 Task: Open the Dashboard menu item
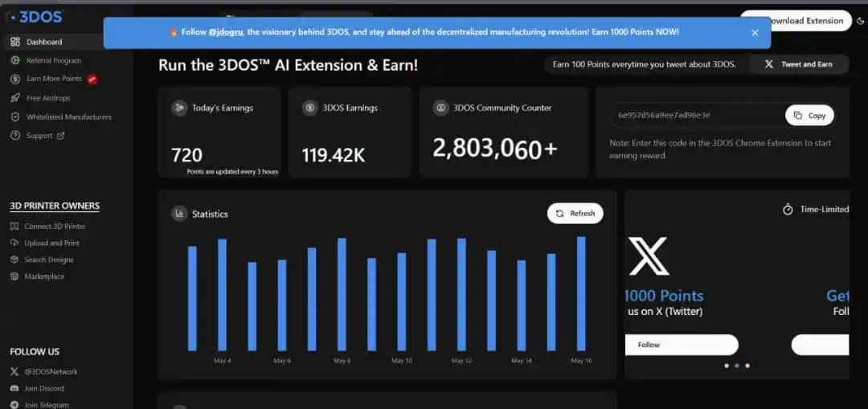[x=44, y=42]
